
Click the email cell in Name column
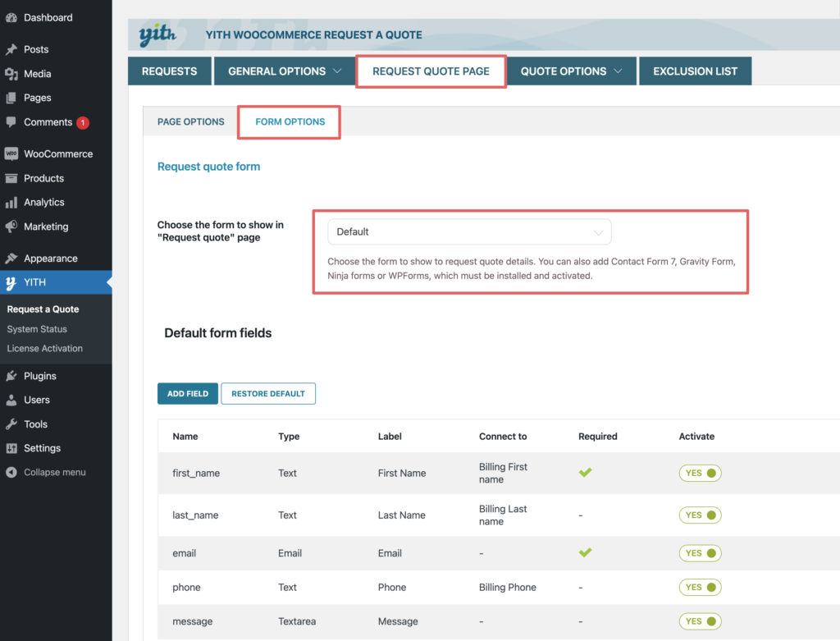(185, 553)
